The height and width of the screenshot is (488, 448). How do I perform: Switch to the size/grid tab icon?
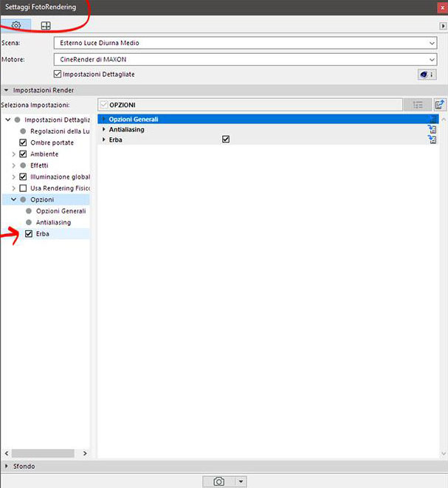pos(45,25)
